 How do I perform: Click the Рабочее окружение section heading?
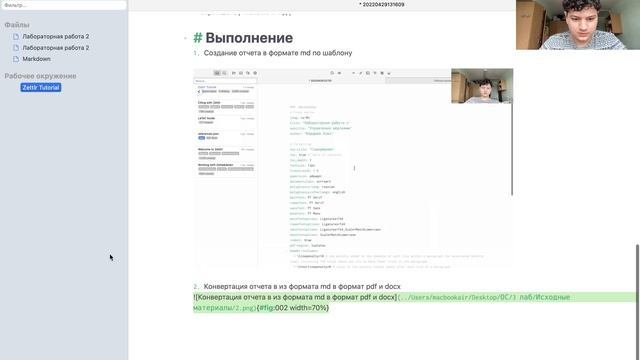(40, 76)
